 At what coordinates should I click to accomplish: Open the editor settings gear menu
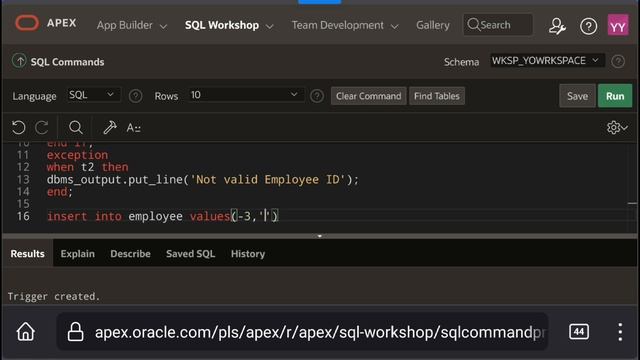pyautogui.click(x=617, y=127)
